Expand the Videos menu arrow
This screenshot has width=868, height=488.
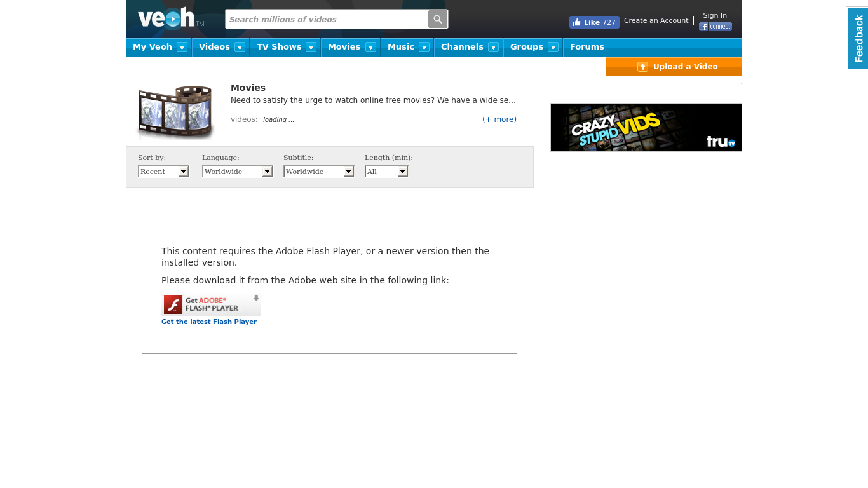point(240,47)
